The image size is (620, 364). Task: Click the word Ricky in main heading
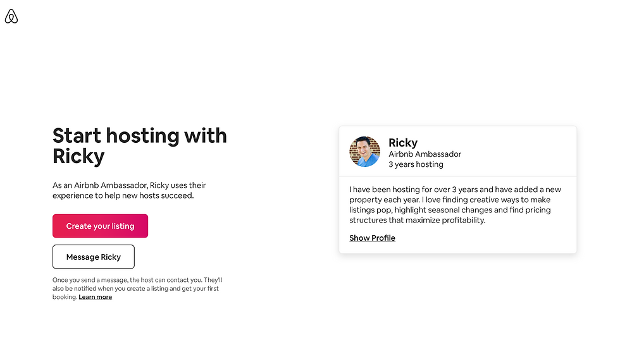pos(78,156)
